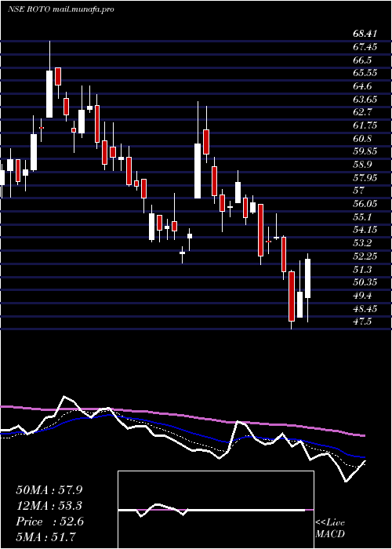This screenshot has width=392, height=549.
Task: Click the 64.6 price axis label
Action: 362,86
